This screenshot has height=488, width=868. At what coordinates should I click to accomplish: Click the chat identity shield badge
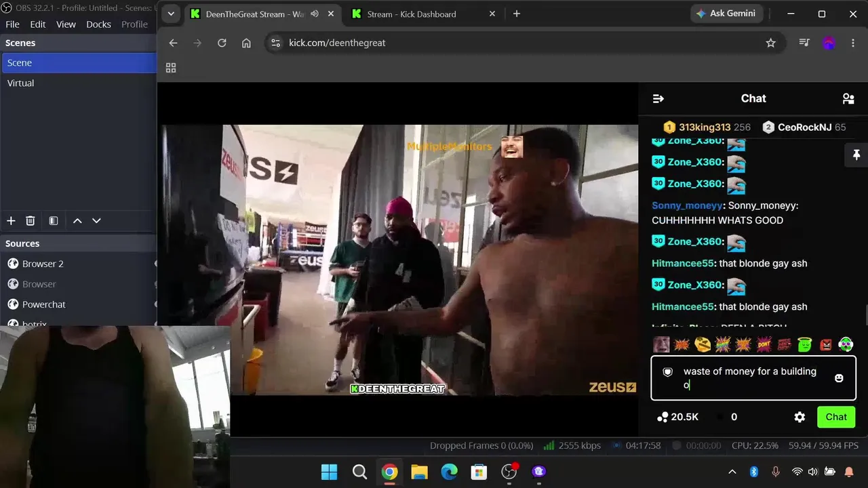(667, 372)
